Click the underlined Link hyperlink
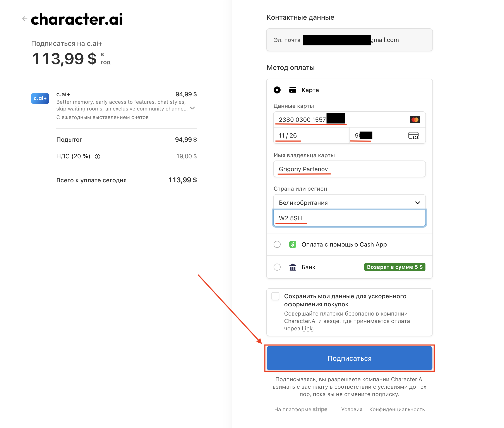The image size is (504, 428). 307,328
